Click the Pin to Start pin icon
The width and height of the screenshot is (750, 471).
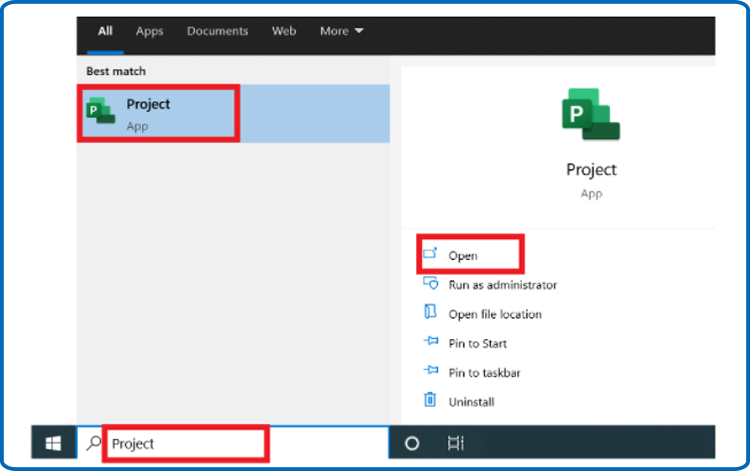click(431, 341)
